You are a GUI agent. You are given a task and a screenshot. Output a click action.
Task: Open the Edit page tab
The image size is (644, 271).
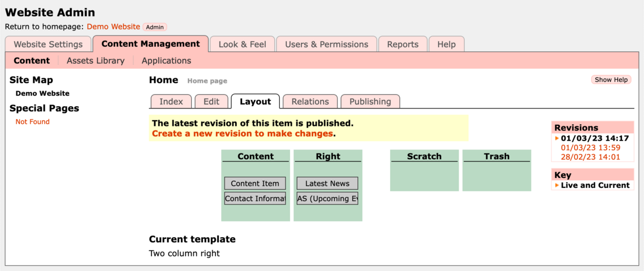211,102
